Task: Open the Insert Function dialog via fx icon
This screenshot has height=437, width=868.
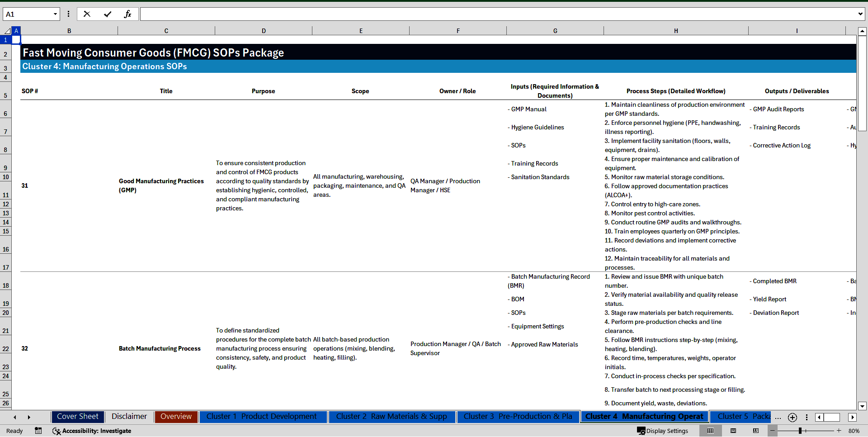Action: click(x=128, y=14)
